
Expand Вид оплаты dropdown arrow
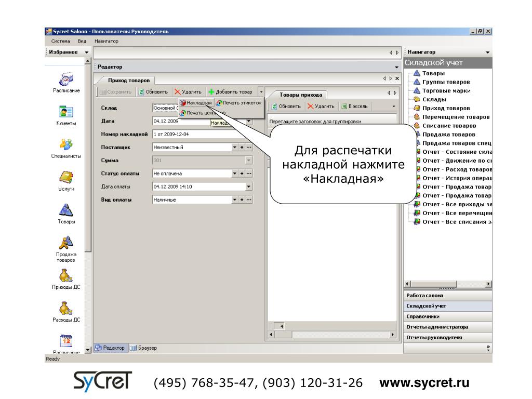coord(234,200)
